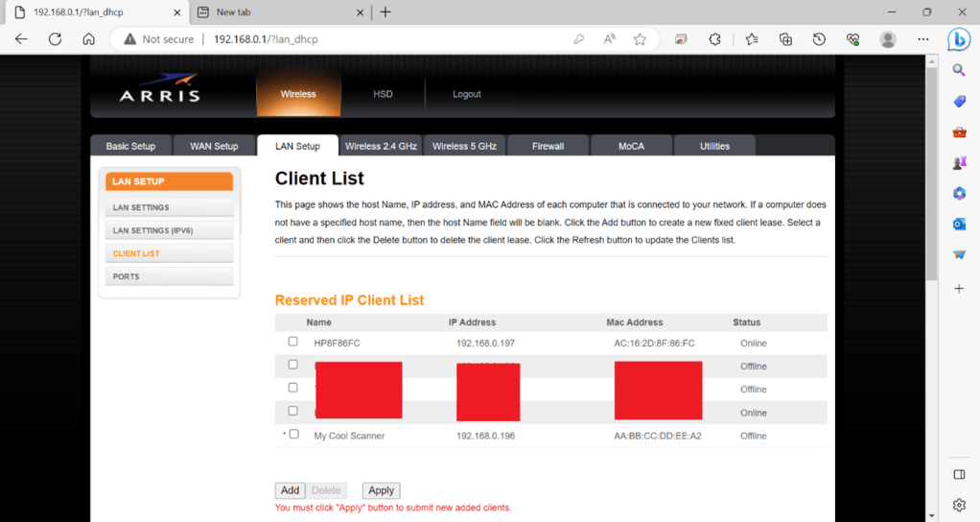This screenshot has height=522, width=980.
Task: Open the Settings and more ellipsis menu
Action: (x=922, y=39)
